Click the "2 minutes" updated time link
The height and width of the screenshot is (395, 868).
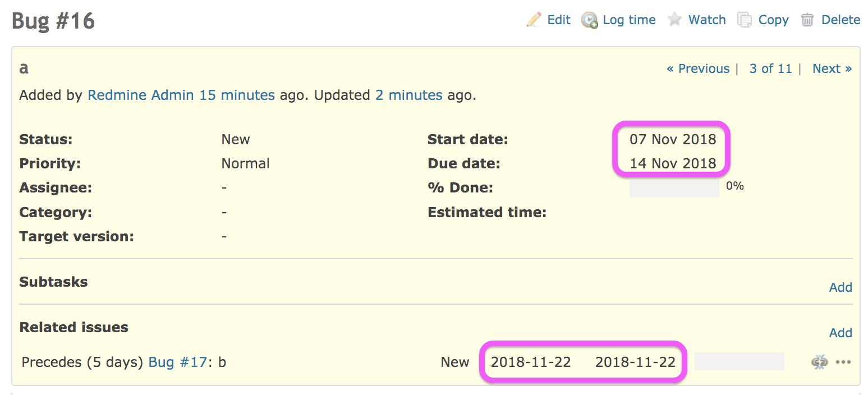tap(409, 95)
